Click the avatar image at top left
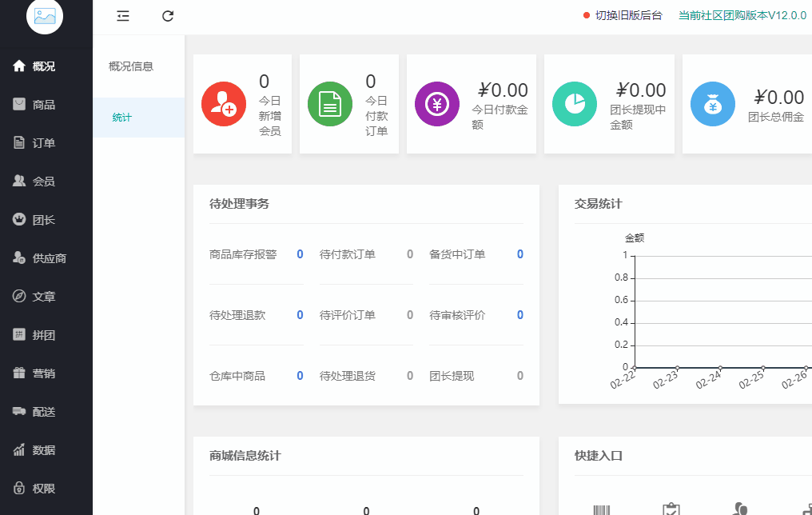The image size is (812, 515). tap(45, 16)
